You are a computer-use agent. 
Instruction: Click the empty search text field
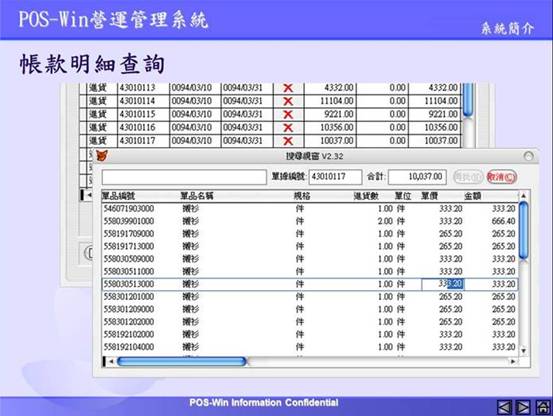184,177
